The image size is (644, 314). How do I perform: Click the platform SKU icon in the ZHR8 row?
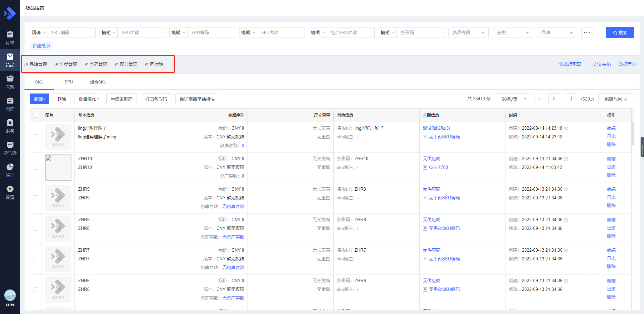click(x=425, y=229)
